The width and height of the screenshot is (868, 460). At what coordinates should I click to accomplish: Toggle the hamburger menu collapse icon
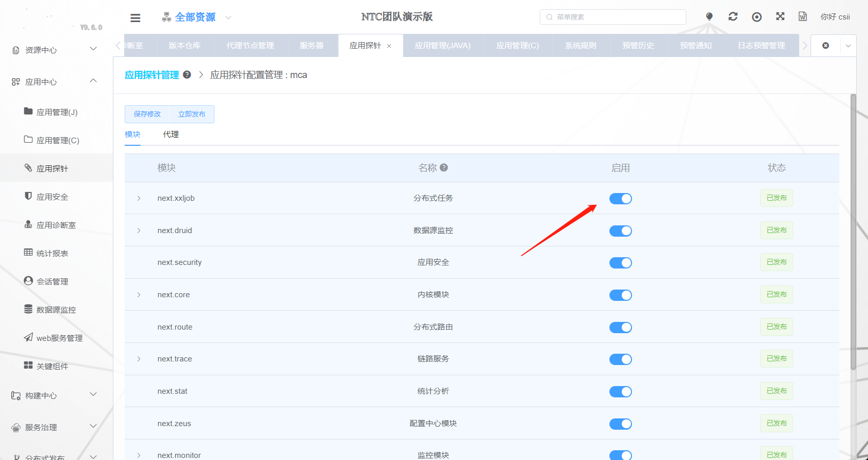[x=135, y=18]
